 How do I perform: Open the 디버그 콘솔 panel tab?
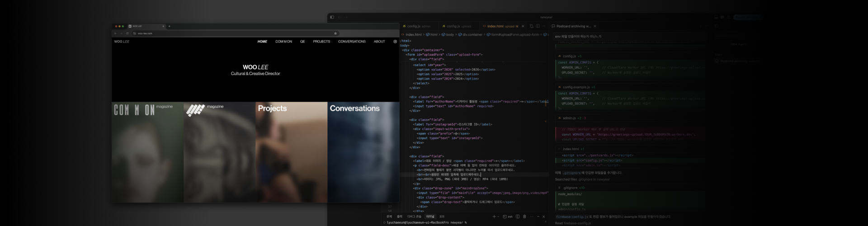414,217
